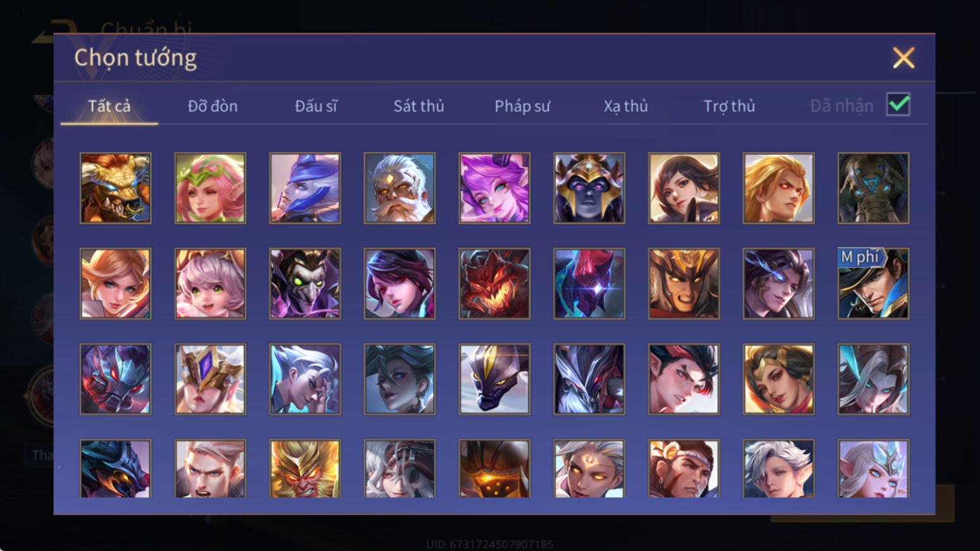
Task: Pick the pink-haired flower-crown hero
Action: pyautogui.click(x=210, y=188)
